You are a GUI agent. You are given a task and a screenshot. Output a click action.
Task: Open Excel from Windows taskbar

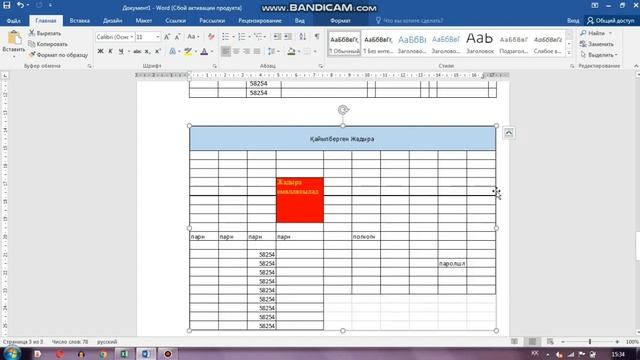tap(124, 354)
